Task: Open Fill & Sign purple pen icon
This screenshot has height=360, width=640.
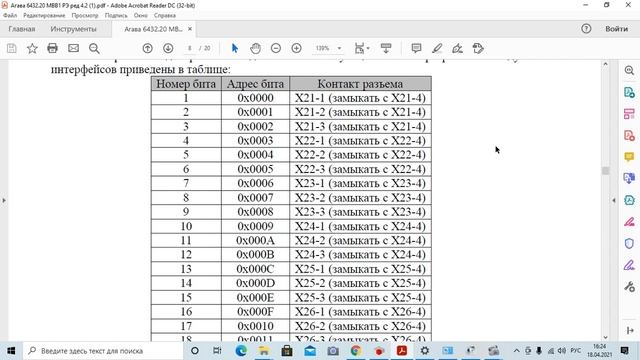Action: coord(629,265)
